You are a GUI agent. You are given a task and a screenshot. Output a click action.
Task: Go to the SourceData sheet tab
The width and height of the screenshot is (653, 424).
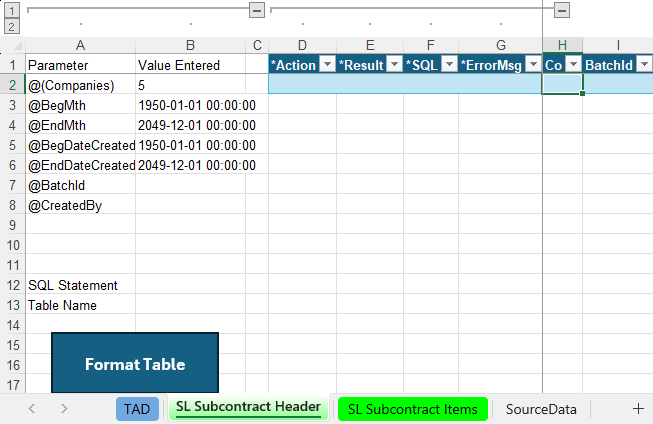pyautogui.click(x=541, y=409)
